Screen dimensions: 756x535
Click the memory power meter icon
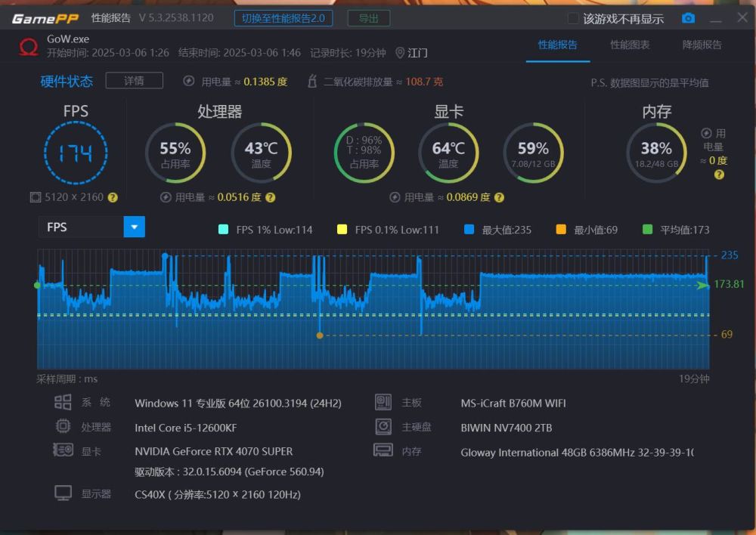[x=706, y=133]
